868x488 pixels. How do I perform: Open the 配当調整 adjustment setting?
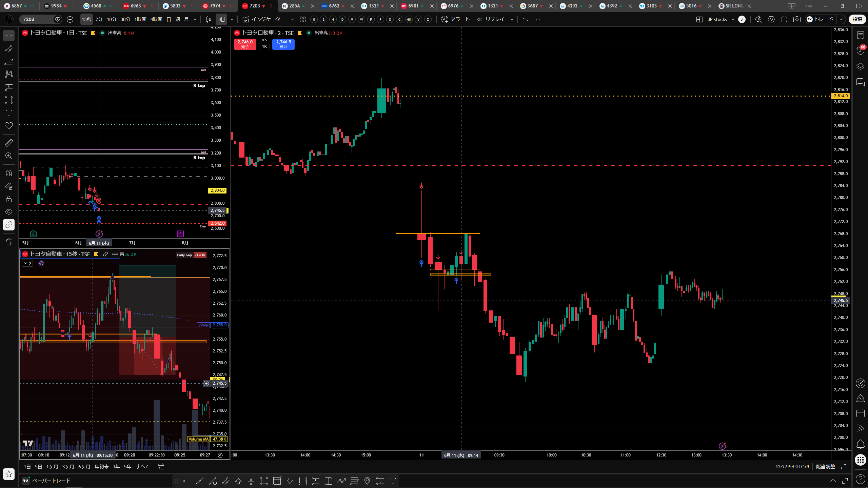click(825, 467)
